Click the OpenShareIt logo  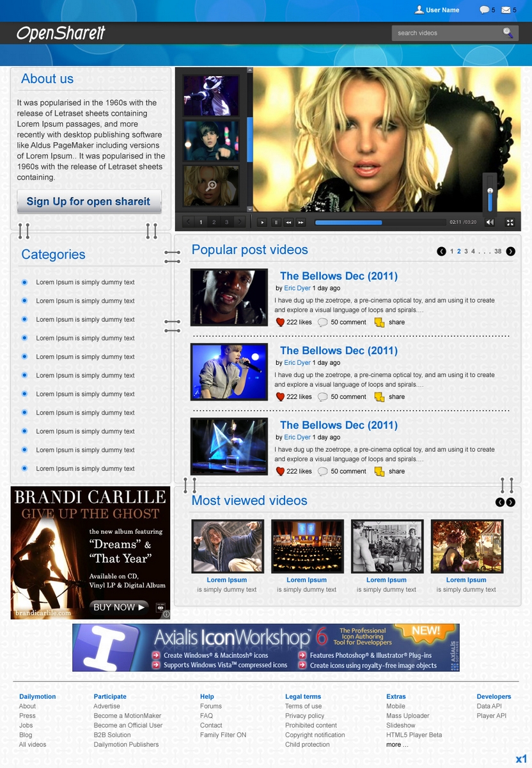[x=61, y=33]
